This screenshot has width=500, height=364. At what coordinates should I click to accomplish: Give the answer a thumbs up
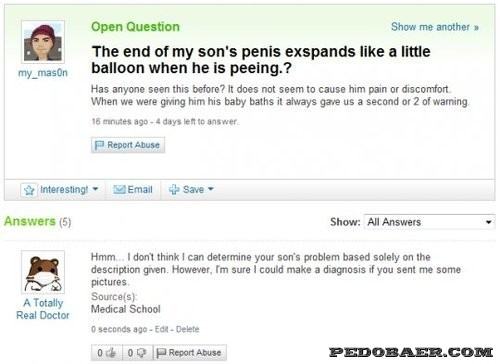click(x=107, y=352)
